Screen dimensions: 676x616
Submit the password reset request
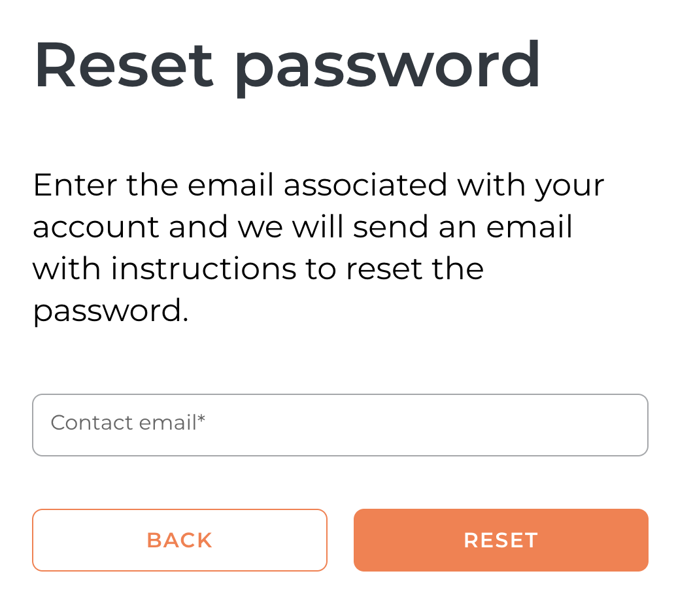(501, 540)
